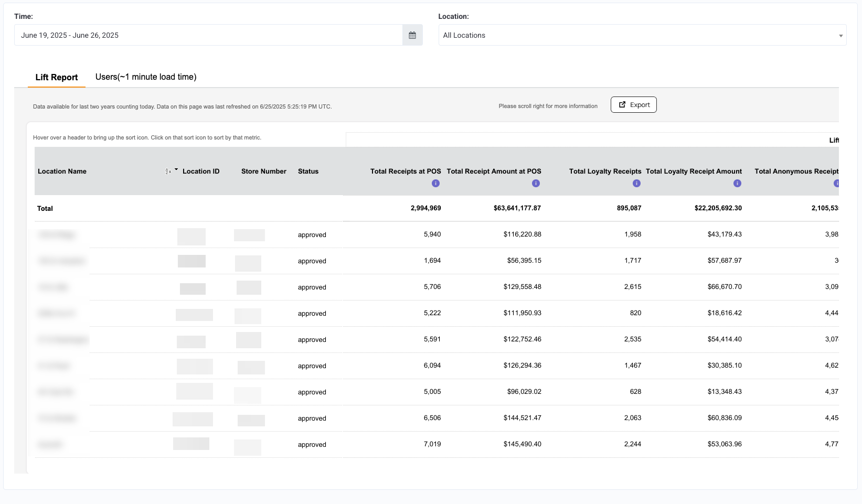
Task: Expand the All Locations dropdown
Action: click(642, 35)
